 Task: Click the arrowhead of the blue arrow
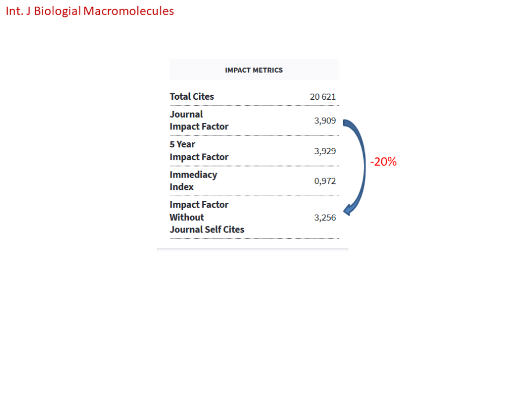[x=347, y=211]
